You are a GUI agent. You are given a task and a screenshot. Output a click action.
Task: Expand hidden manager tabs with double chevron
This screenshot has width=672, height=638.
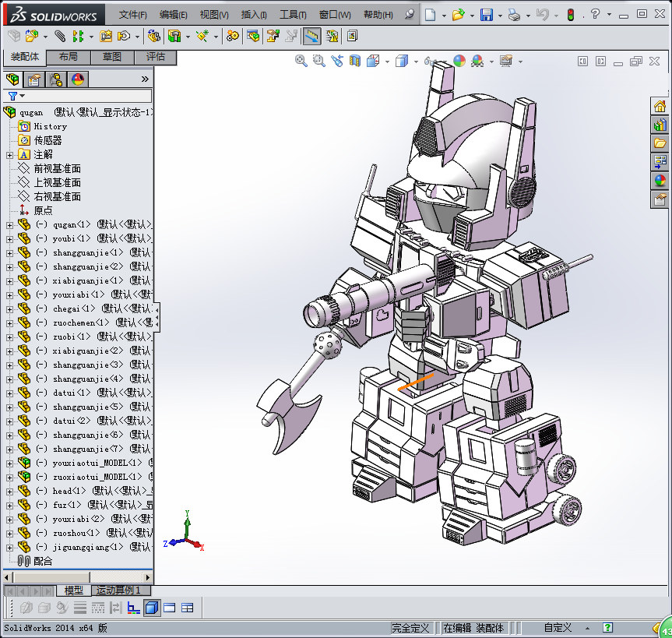(x=145, y=79)
